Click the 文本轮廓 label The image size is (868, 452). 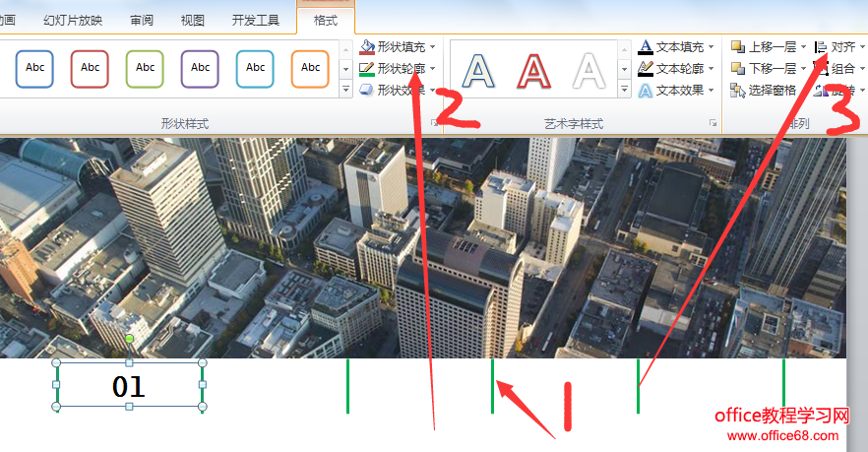[x=680, y=69]
